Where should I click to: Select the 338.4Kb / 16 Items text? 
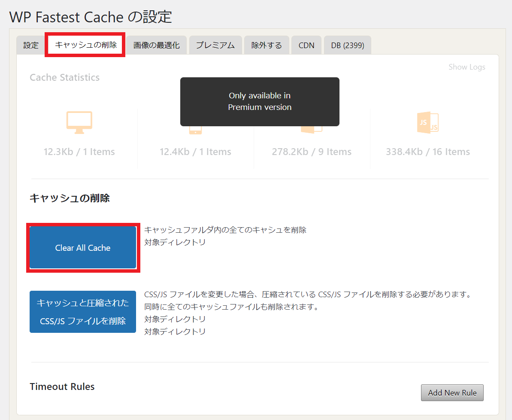click(x=428, y=152)
